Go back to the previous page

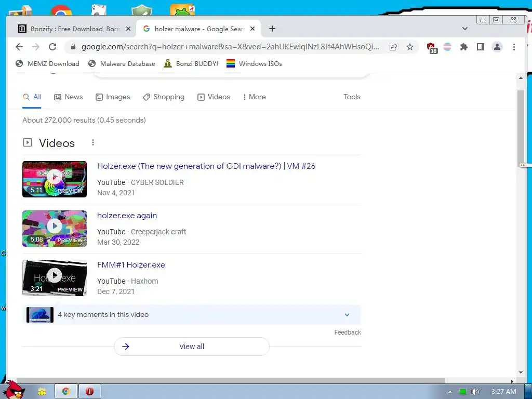click(19, 47)
